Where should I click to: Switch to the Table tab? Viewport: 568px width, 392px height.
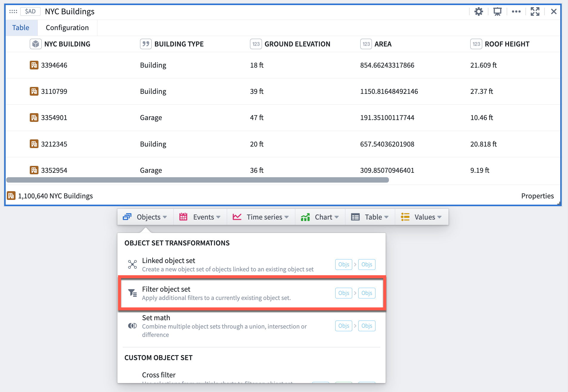[21, 28]
